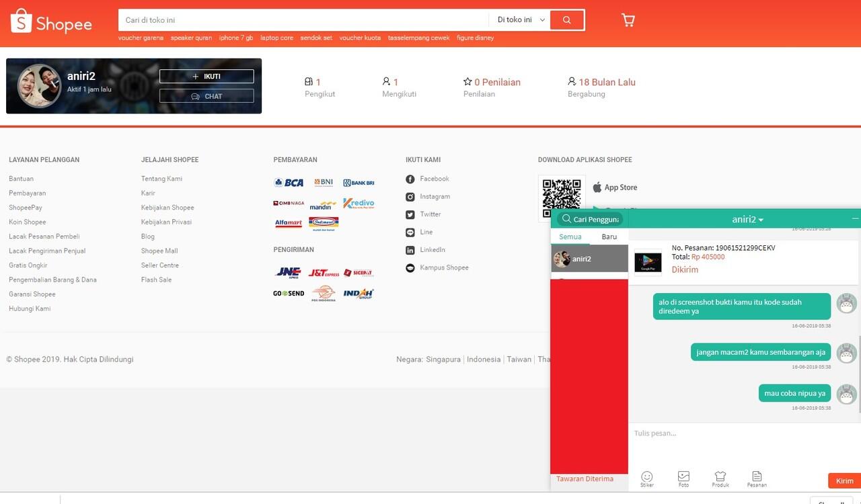Image resolution: width=861 pixels, height=504 pixels.
Task: Click the JNE shipping logo
Action: 289,272
